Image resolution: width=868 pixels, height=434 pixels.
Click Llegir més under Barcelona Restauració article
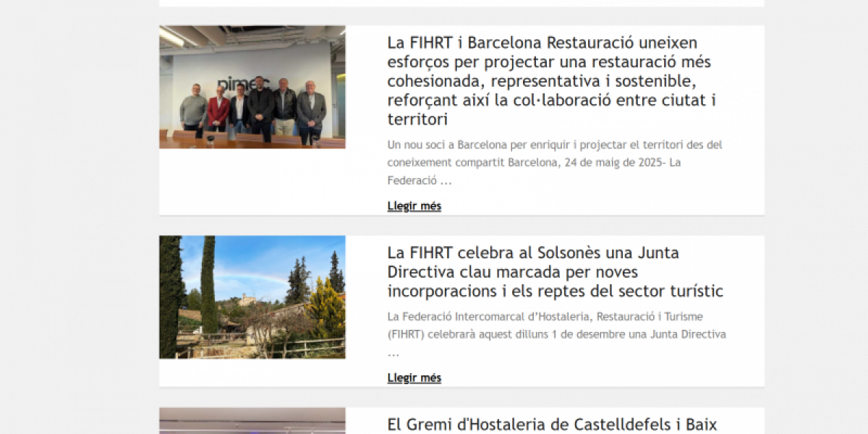[414, 206]
